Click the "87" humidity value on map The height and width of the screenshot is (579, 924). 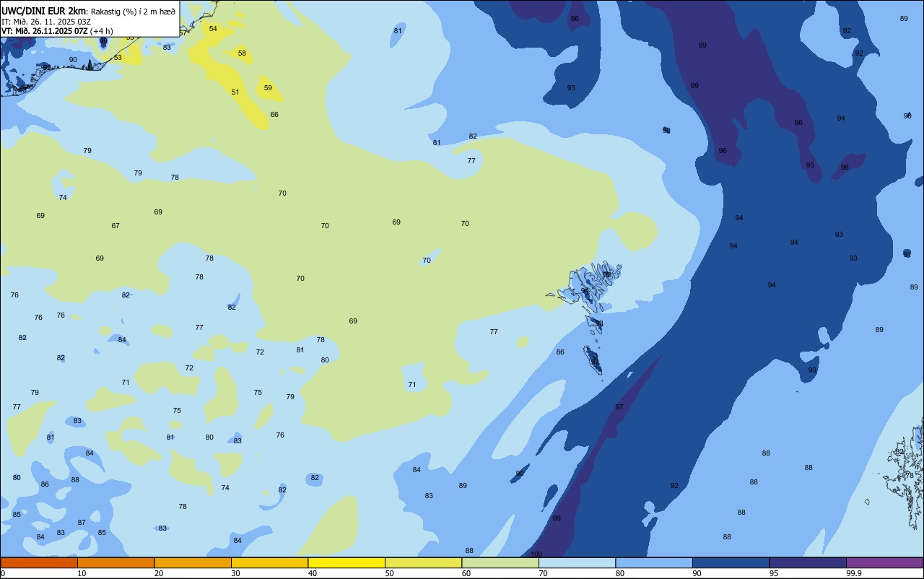click(82, 523)
